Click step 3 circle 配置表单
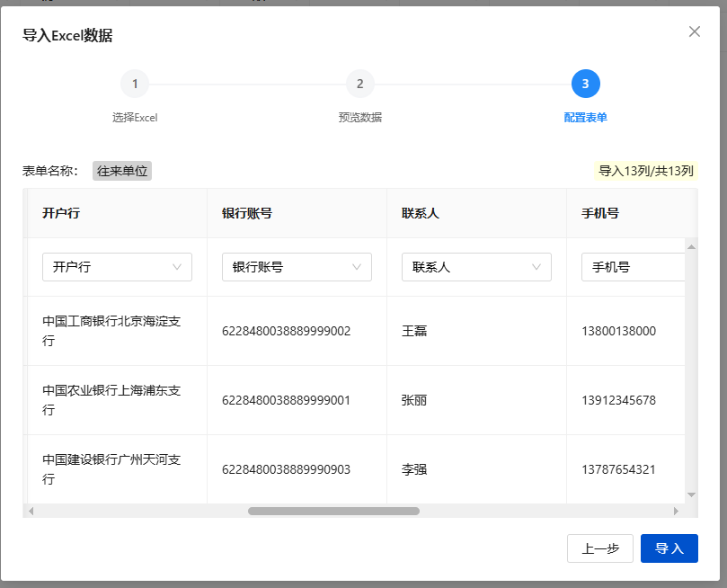 [585, 85]
